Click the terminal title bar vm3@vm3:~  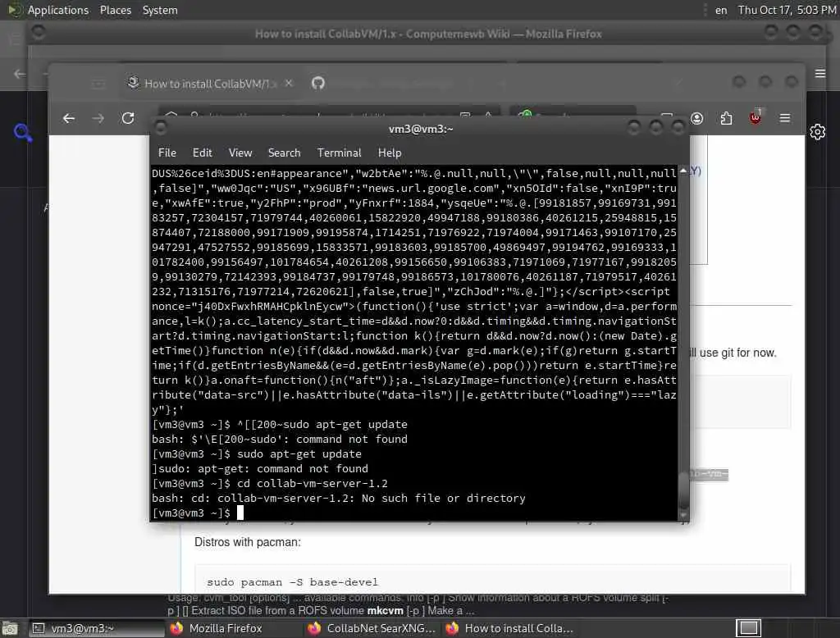[x=421, y=129]
